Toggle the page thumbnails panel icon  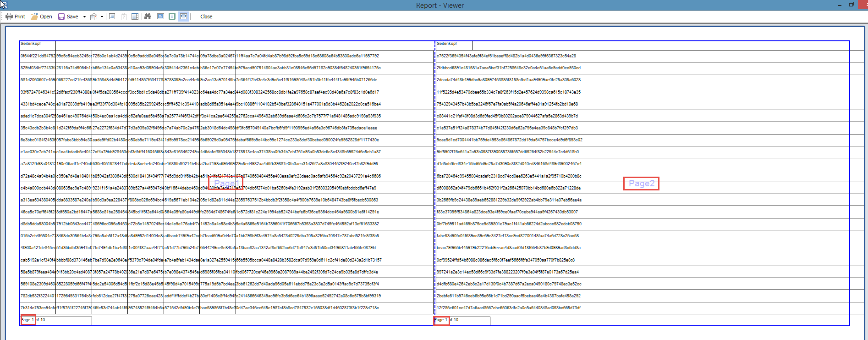[135, 17]
